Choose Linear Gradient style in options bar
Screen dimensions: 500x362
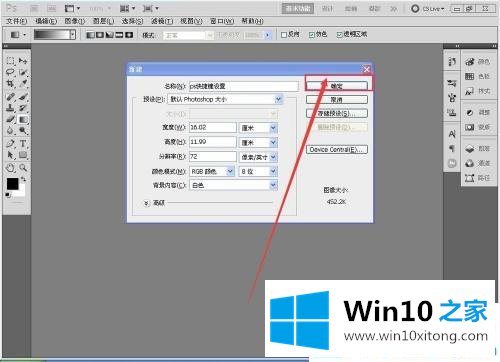coord(90,35)
